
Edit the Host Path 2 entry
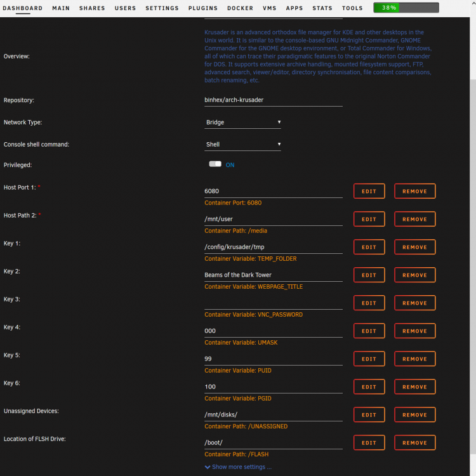click(369, 219)
